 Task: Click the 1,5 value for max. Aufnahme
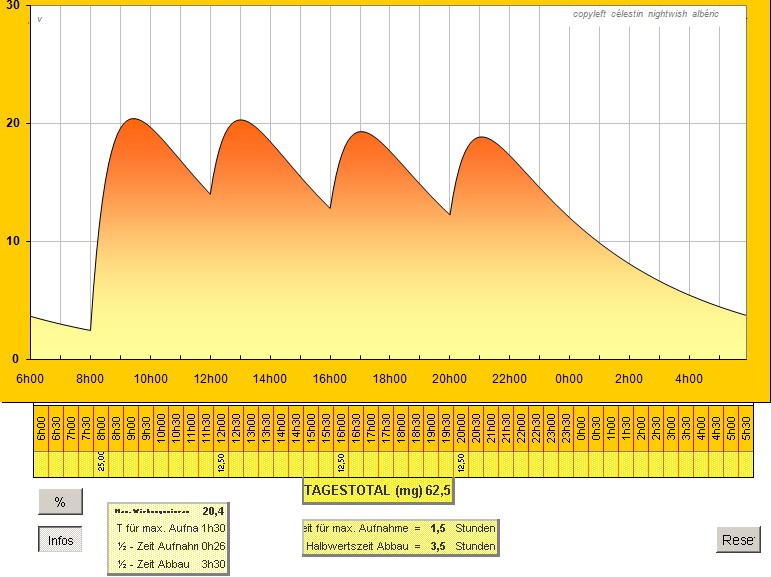[437, 526]
